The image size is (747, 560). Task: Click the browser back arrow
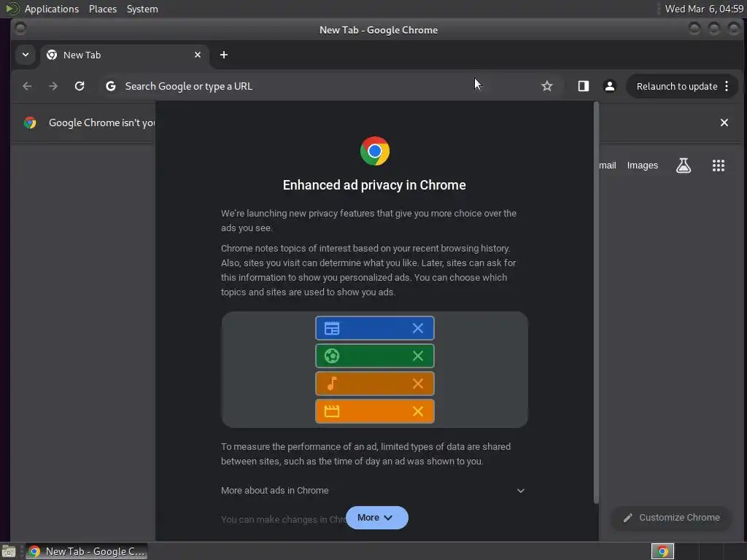click(x=27, y=86)
